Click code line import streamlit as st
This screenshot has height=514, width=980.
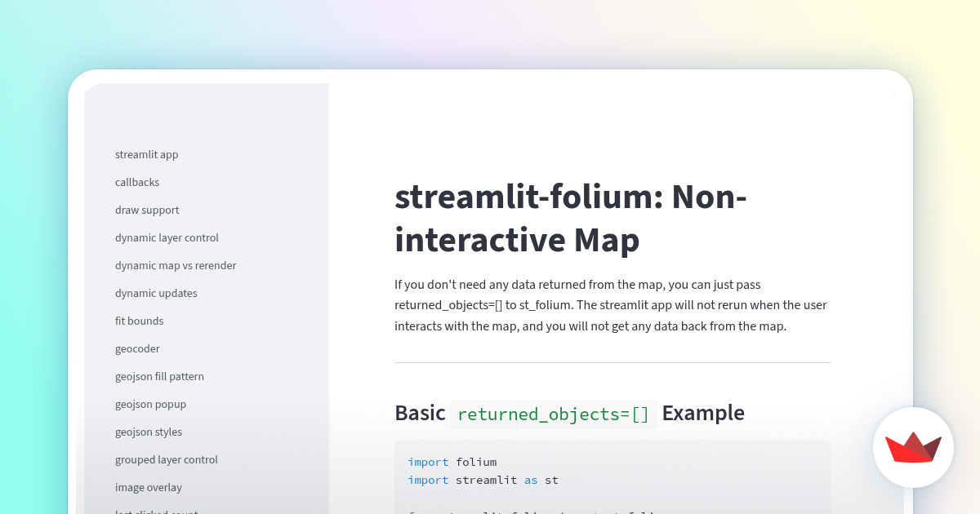(x=483, y=480)
